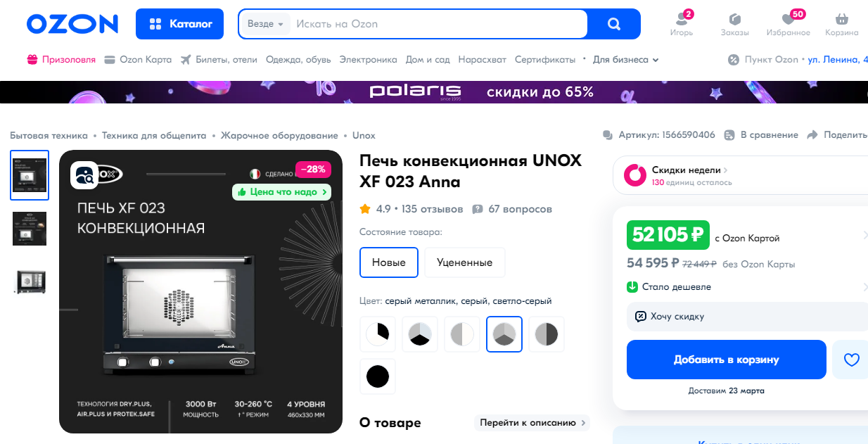Follow the Перейти к описанию link

[532, 423]
